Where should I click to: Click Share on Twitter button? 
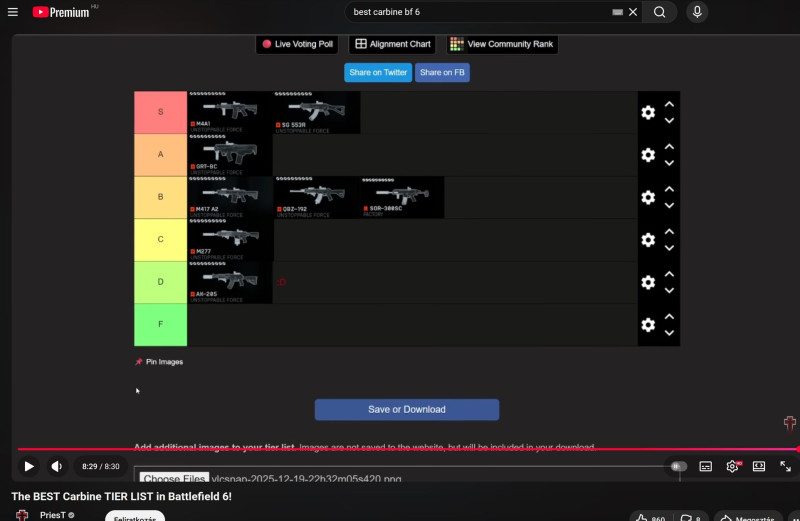click(378, 72)
